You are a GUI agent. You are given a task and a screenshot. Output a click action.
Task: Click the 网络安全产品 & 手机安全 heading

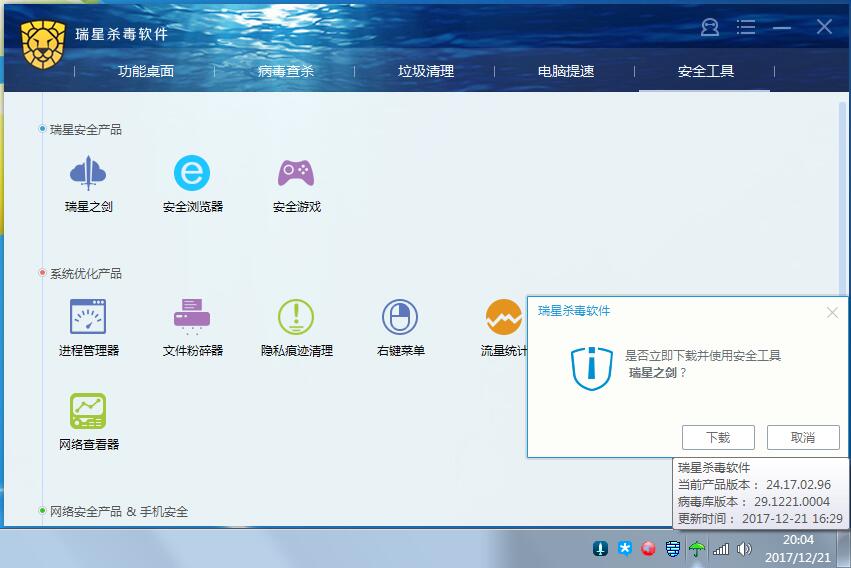tap(119, 511)
